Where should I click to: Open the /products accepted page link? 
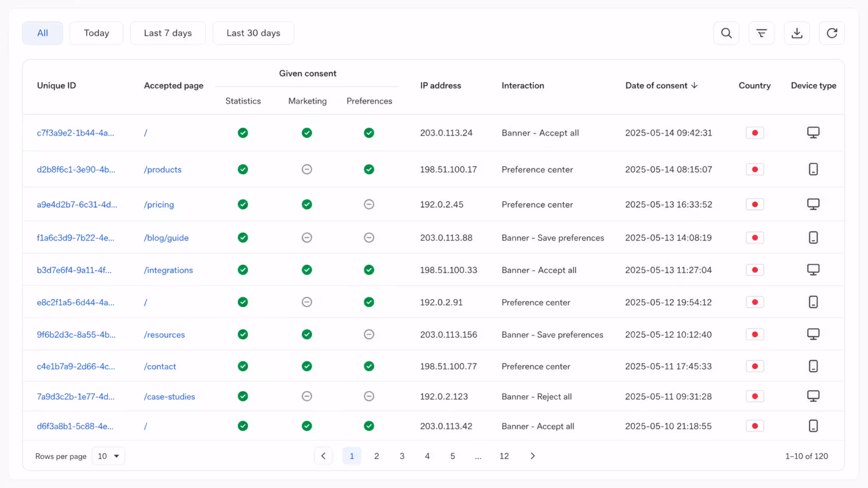(x=162, y=169)
